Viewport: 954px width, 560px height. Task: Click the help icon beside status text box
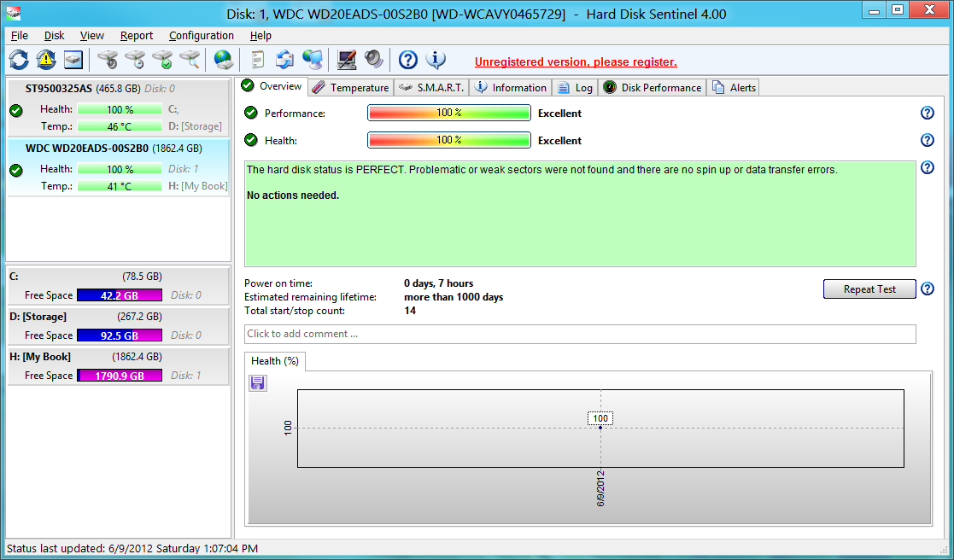(x=928, y=168)
